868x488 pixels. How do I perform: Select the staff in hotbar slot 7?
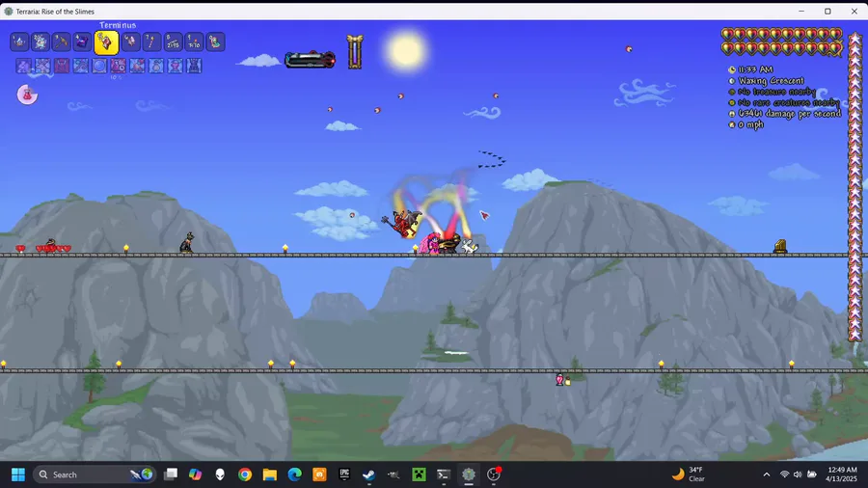pos(151,42)
